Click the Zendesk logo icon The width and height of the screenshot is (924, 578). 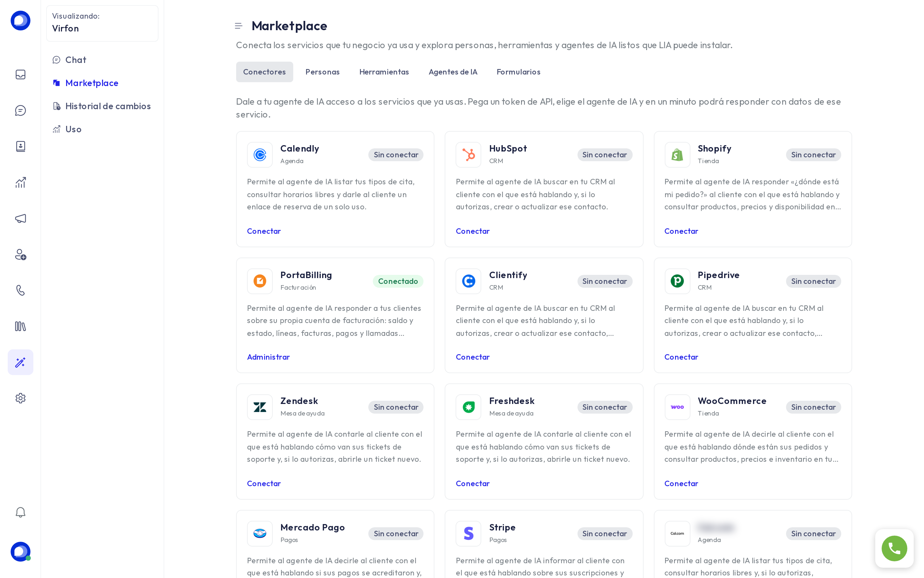click(260, 407)
